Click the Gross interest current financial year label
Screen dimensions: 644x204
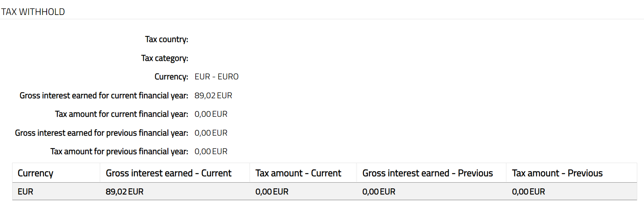[x=104, y=95]
